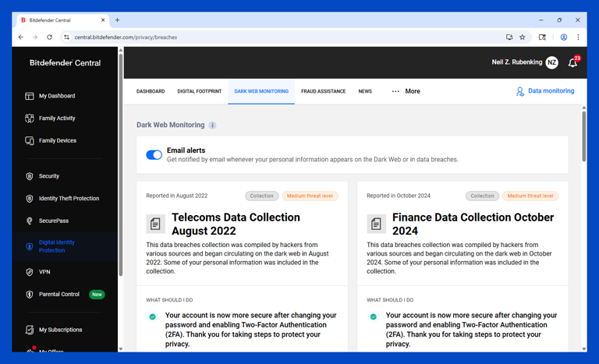Open the browser profile icon
The width and height of the screenshot is (599, 364).
[563, 37]
